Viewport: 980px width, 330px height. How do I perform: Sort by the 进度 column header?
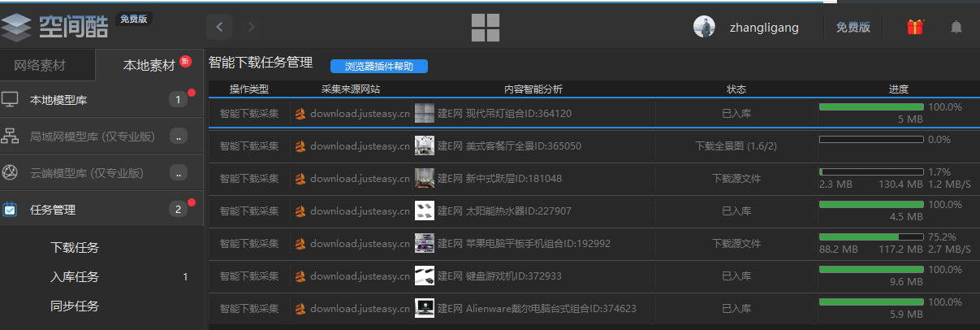tap(898, 89)
